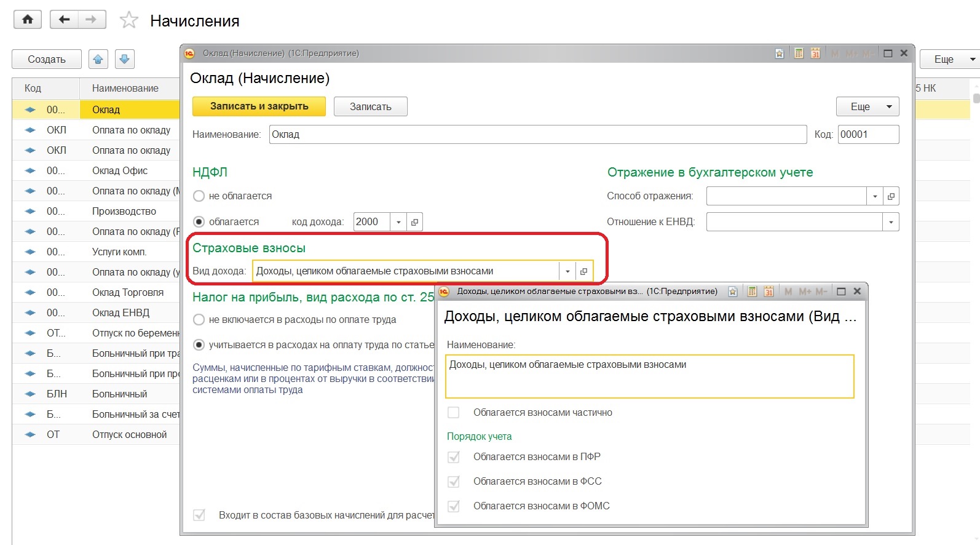980x545 pixels.
Task: Expand the Вид дохода dropdown list
Action: pyautogui.click(x=567, y=271)
